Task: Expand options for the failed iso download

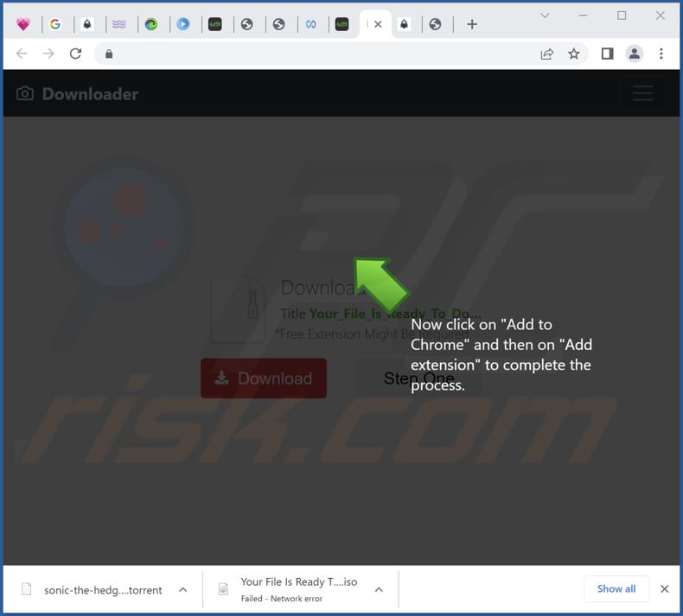Action: [379, 590]
